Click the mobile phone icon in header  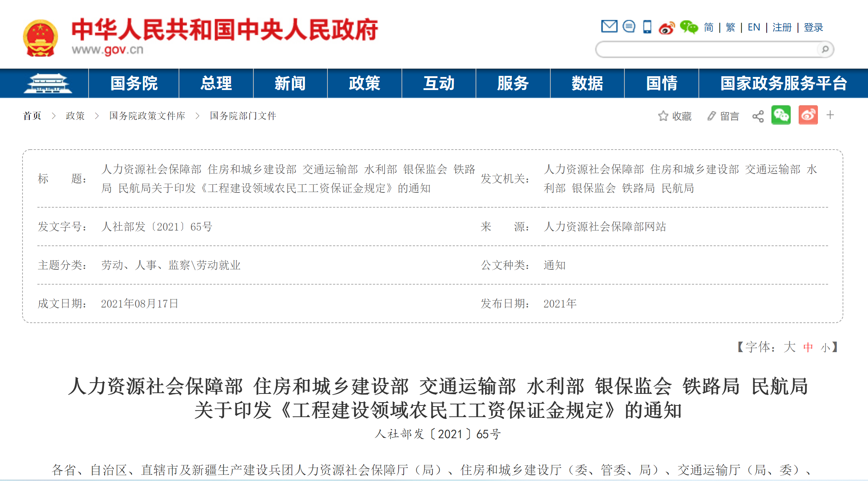pyautogui.click(x=647, y=27)
